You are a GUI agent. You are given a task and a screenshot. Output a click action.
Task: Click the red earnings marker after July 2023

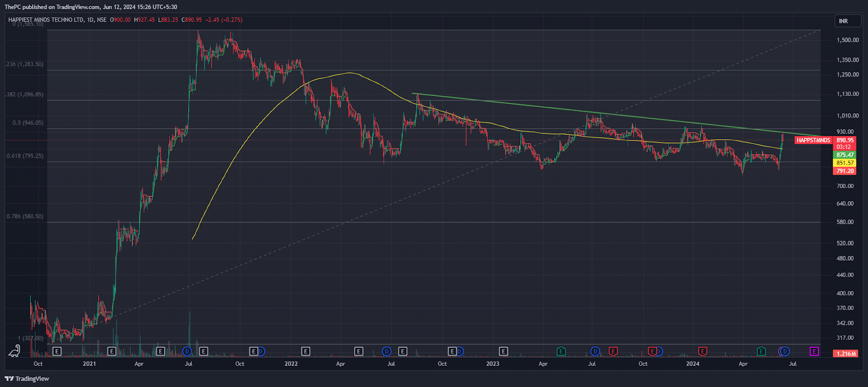tap(613, 351)
